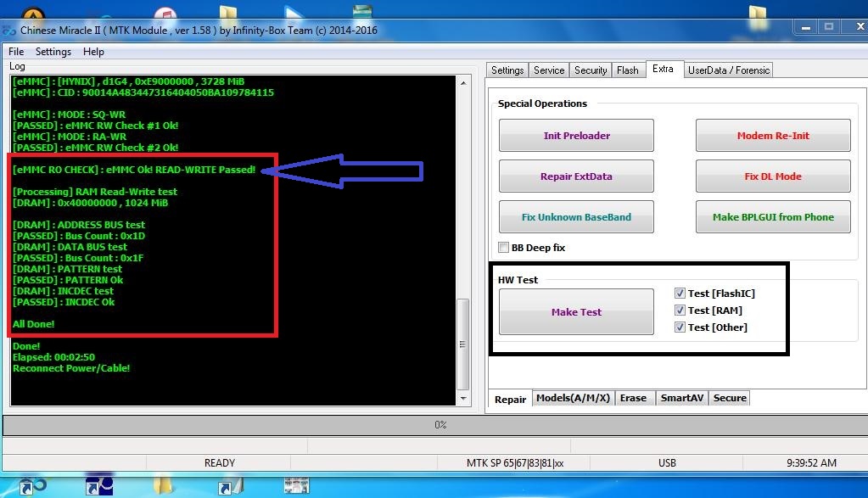Click the 9:39:52 AM clock entry
Viewport: 868px width, 498px height.
[x=811, y=462]
